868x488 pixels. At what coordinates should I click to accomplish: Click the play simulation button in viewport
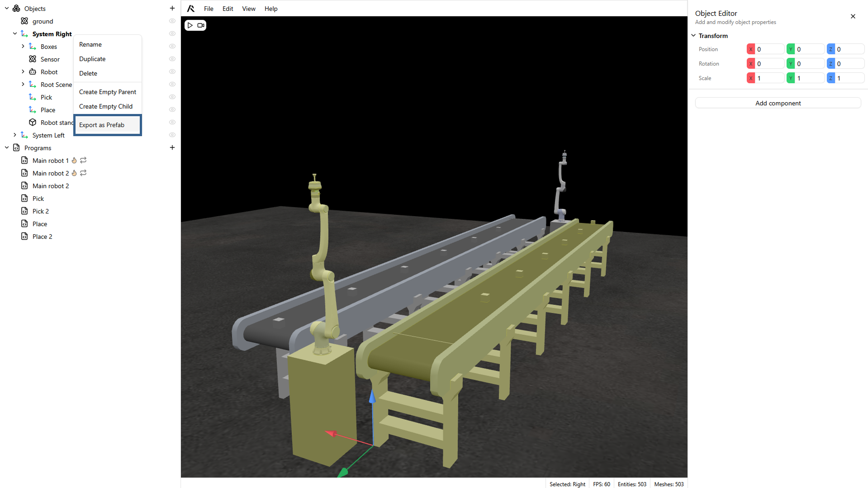pyautogui.click(x=190, y=25)
